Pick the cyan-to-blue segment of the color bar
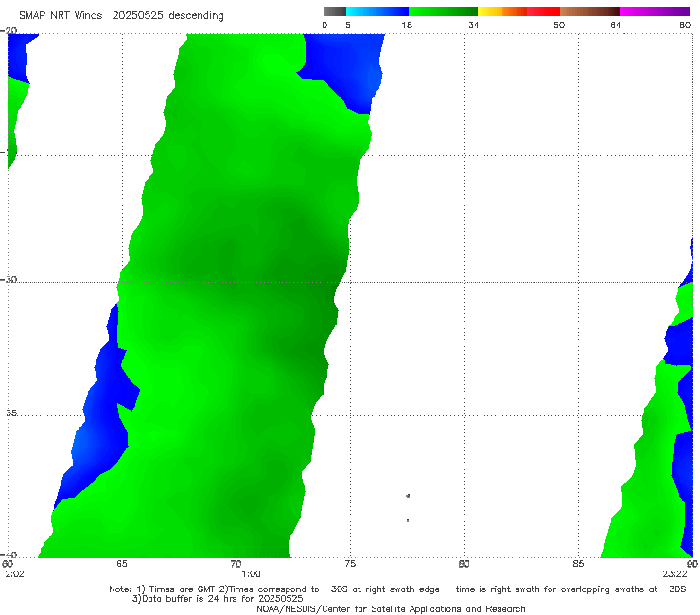 coord(377,11)
